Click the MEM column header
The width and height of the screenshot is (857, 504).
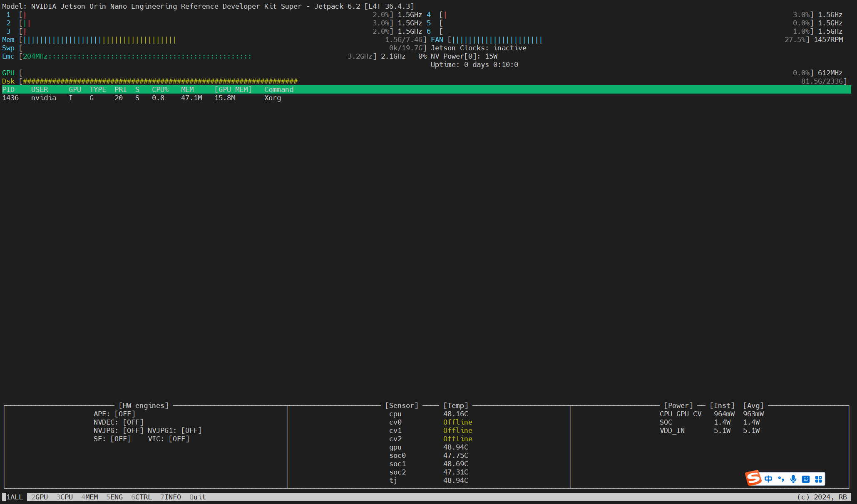[x=187, y=89]
